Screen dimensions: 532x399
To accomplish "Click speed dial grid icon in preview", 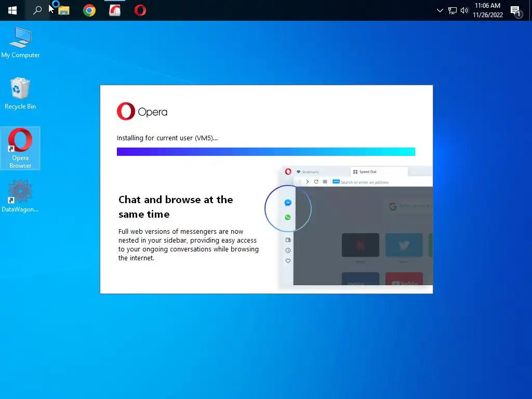I will coord(325,182).
